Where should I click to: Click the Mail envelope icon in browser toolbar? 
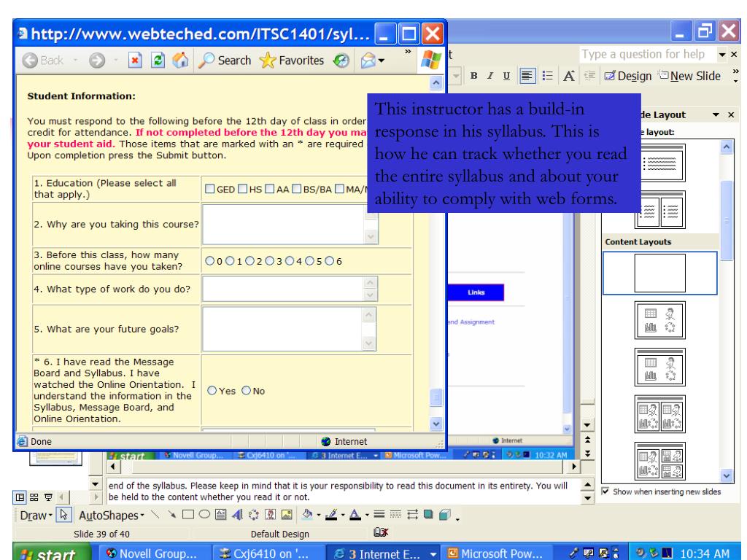point(368,61)
